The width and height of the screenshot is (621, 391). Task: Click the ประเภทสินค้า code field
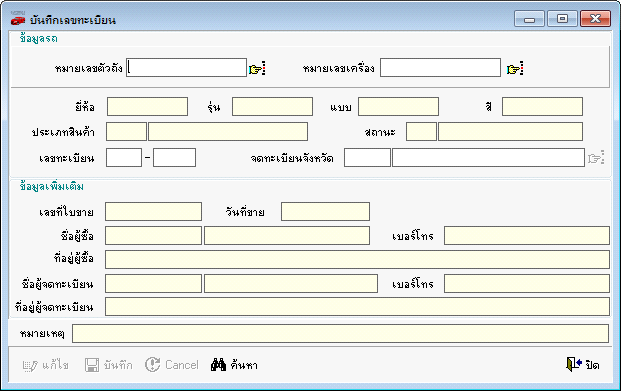pos(126,132)
